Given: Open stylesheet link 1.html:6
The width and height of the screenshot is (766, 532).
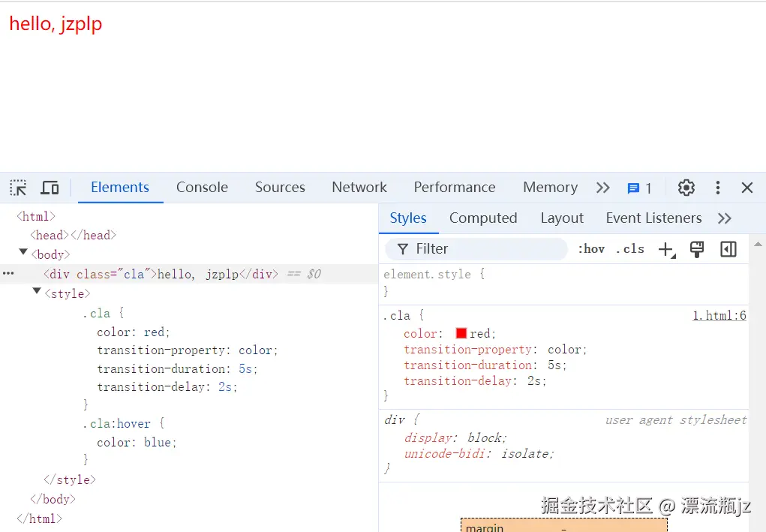Looking at the screenshot, I should coord(719,315).
